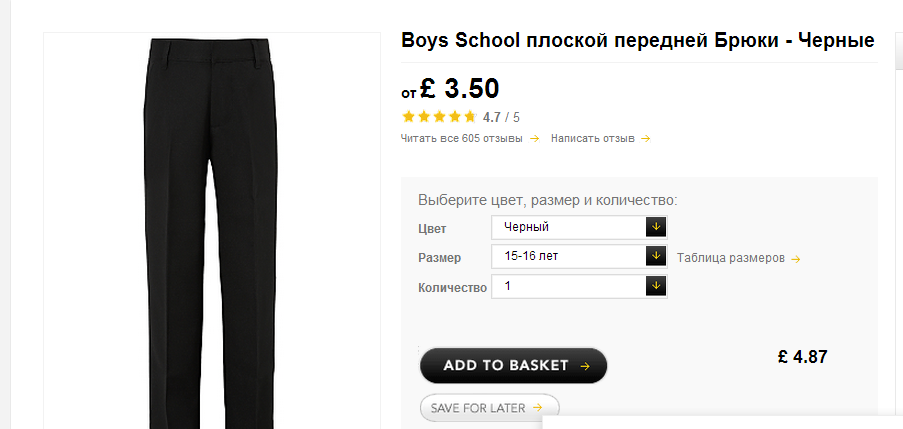The width and height of the screenshot is (903, 429).
Task: Open the Цвет dropdown showing Черный
Action: pos(579,227)
